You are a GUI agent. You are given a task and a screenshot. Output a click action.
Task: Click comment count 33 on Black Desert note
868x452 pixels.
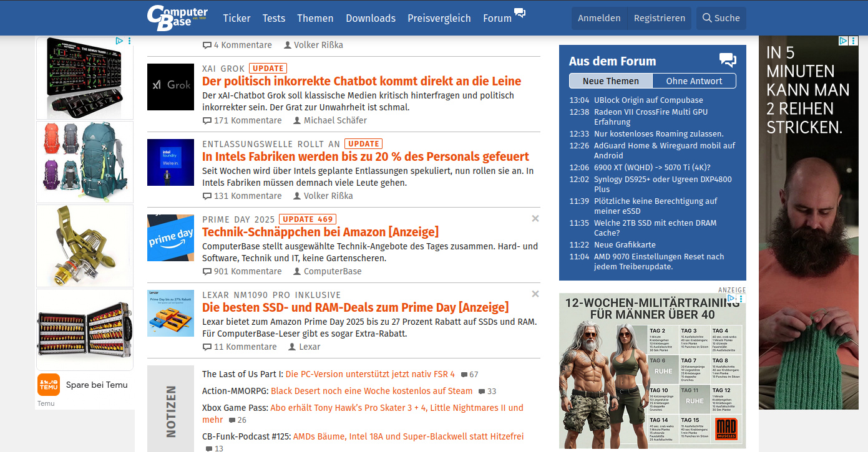(487, 392)
